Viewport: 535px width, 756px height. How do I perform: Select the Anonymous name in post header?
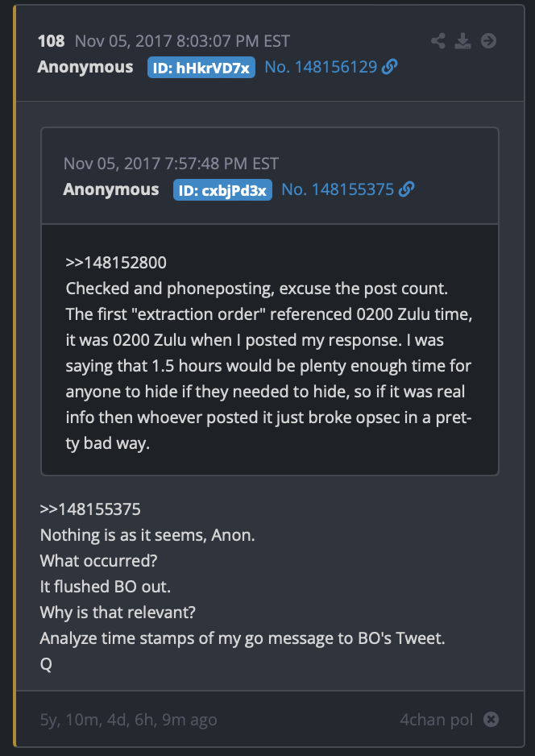[x=85, y=67]
